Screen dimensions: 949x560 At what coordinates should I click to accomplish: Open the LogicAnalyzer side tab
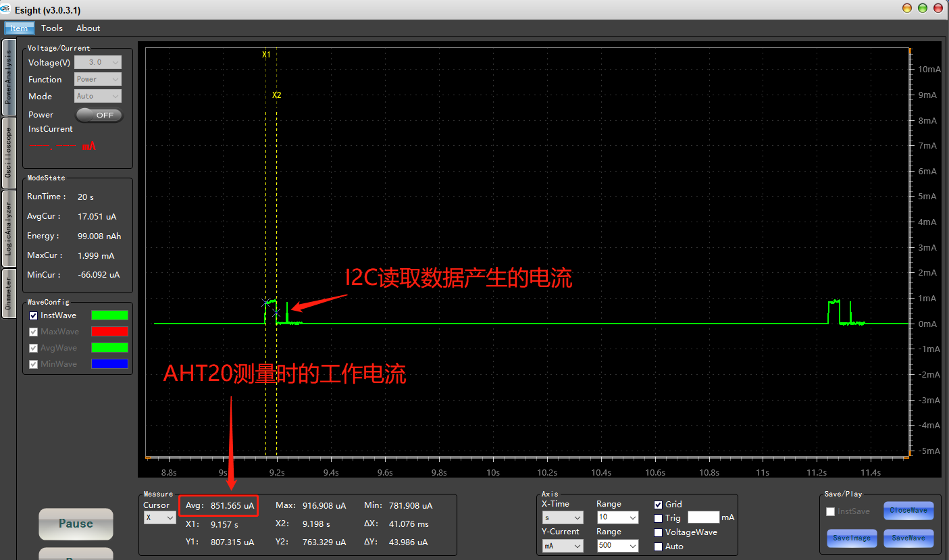(x=8, y=228)
